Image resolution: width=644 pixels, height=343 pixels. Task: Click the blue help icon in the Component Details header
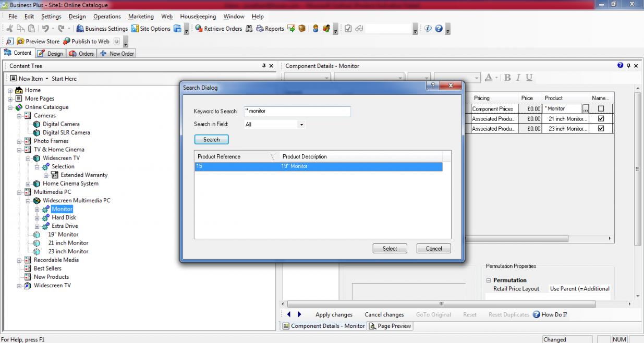click(x=620, y=66)
